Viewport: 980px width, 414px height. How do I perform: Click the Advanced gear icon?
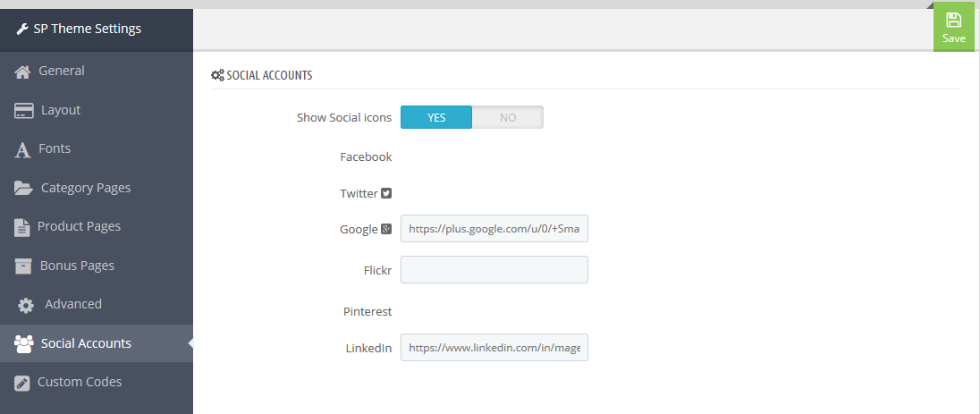click(26, 305)
